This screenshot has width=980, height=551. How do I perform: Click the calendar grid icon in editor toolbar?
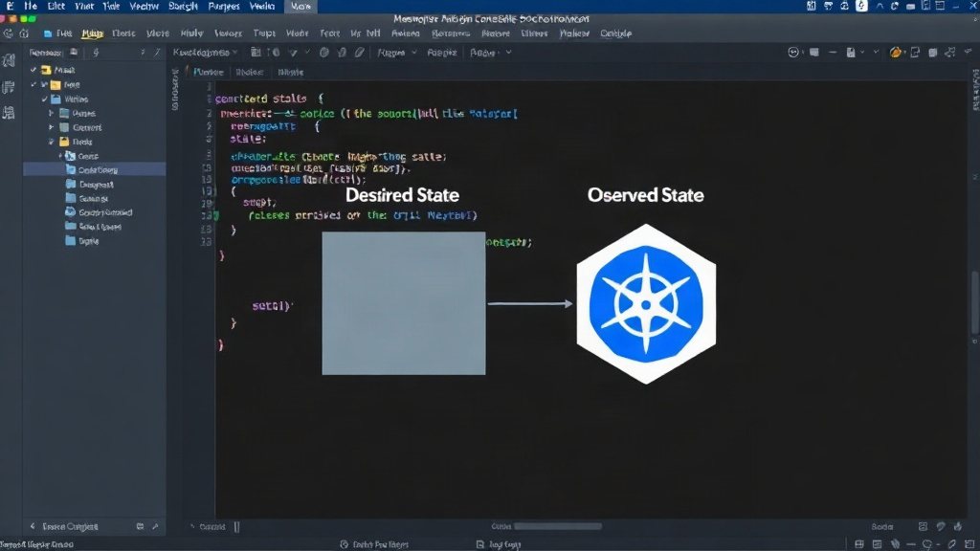[x=256, y=53]
